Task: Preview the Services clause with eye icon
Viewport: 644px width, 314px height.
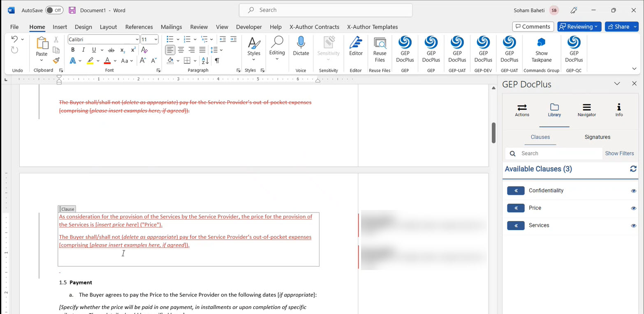Action: (633, 226)
